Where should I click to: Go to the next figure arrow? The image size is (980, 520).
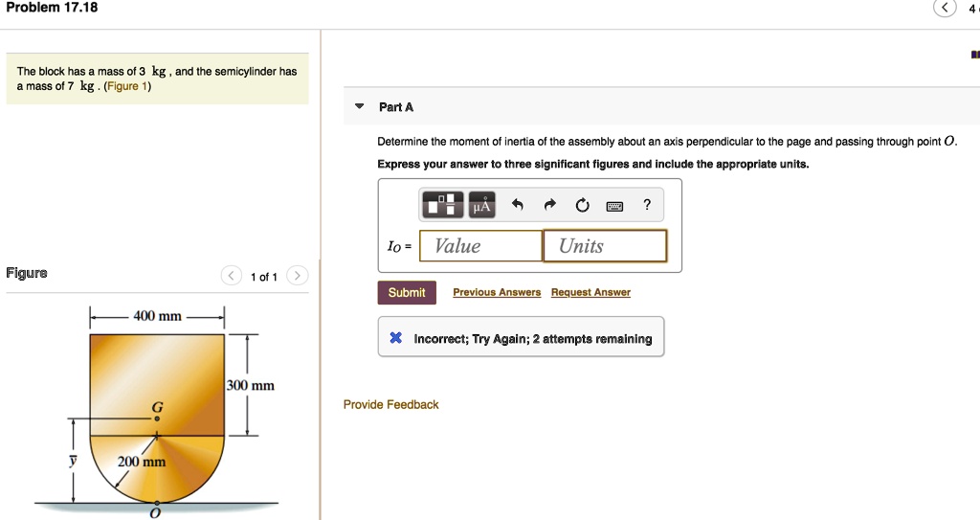298,277
